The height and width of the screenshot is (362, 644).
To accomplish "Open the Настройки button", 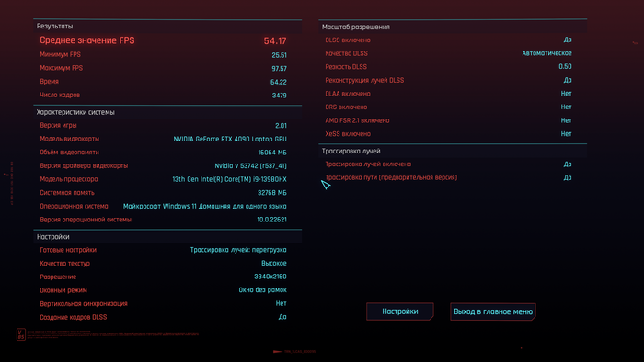I will [x=399, y=311].
